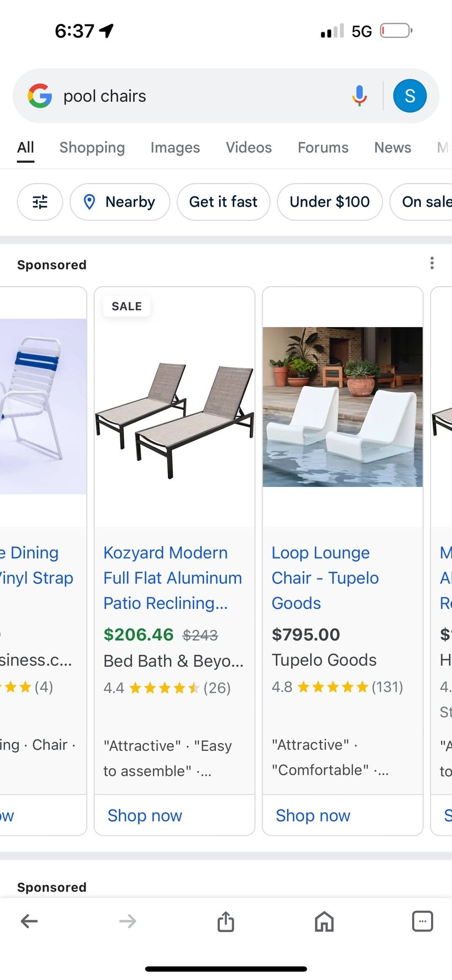The image size is (452, 980).
Task: Toggle the Get it fast filter
Action: (223, 202)
